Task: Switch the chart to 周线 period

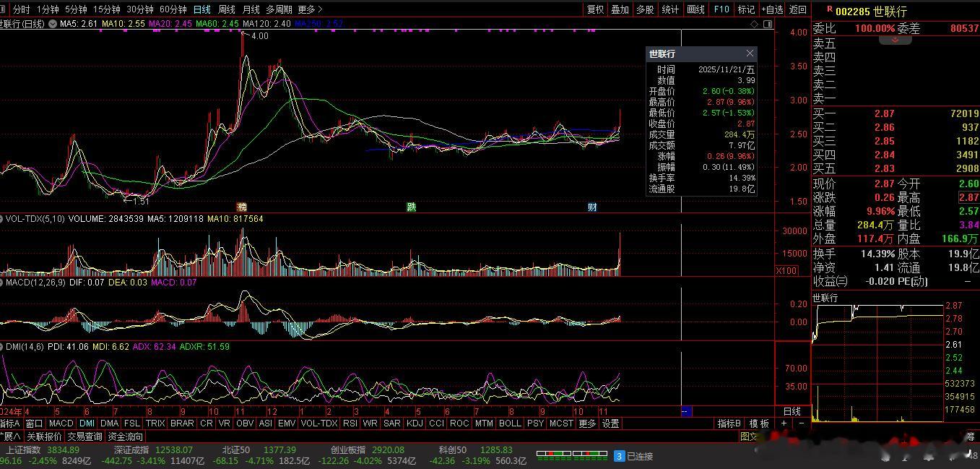Action: 226,9
